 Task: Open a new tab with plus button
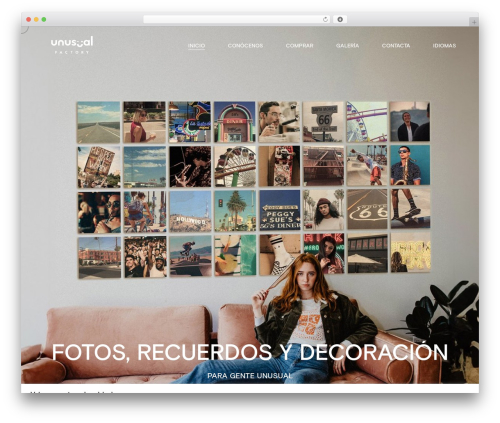click(474, 22)
